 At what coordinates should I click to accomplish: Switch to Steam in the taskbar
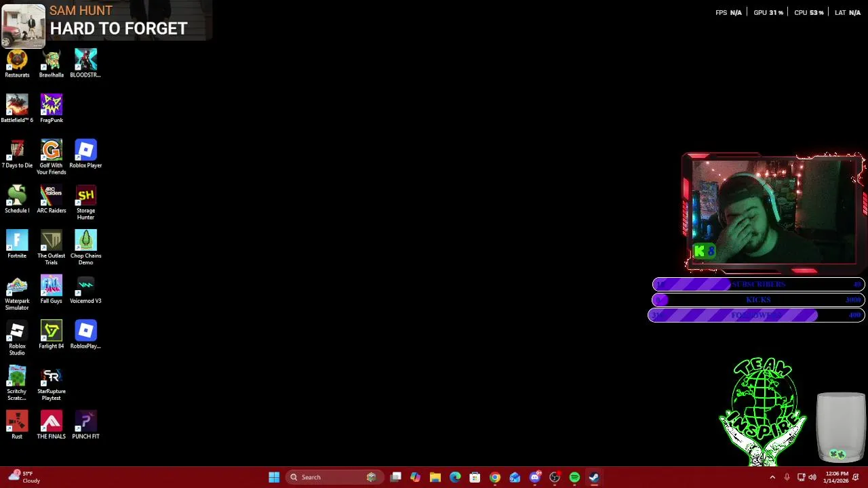[x=594, y=477]
